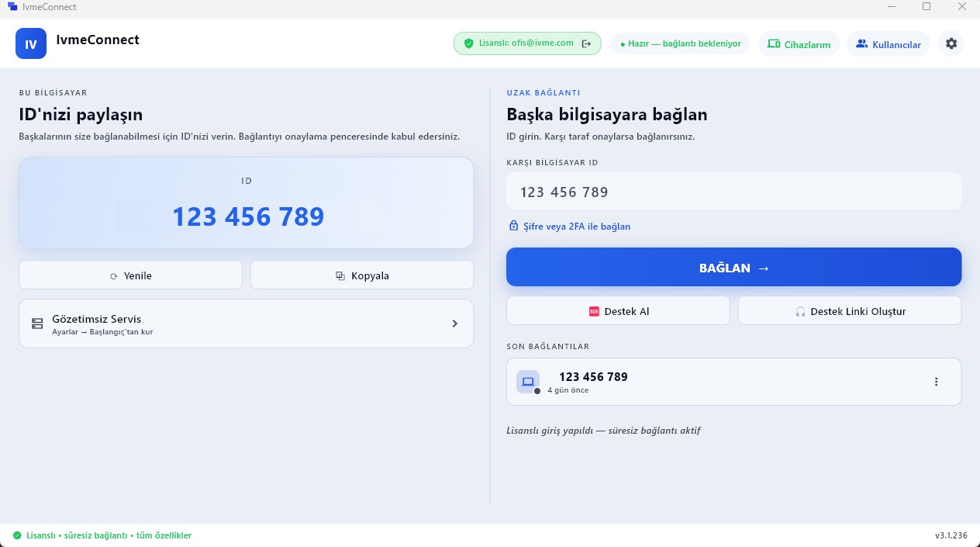This screenshot has width=980, height=547.
Task: Click the headset icon in Destek Linki
Action: (x=801, y=311)
